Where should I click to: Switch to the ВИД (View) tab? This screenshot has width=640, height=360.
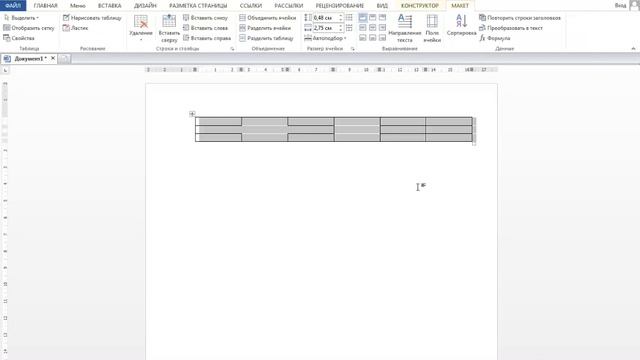point(382,6)
